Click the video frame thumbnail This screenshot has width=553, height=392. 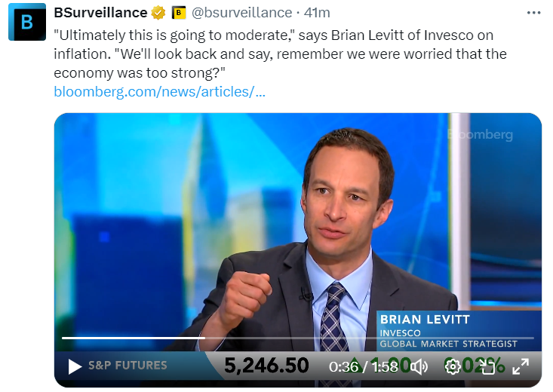226,226
